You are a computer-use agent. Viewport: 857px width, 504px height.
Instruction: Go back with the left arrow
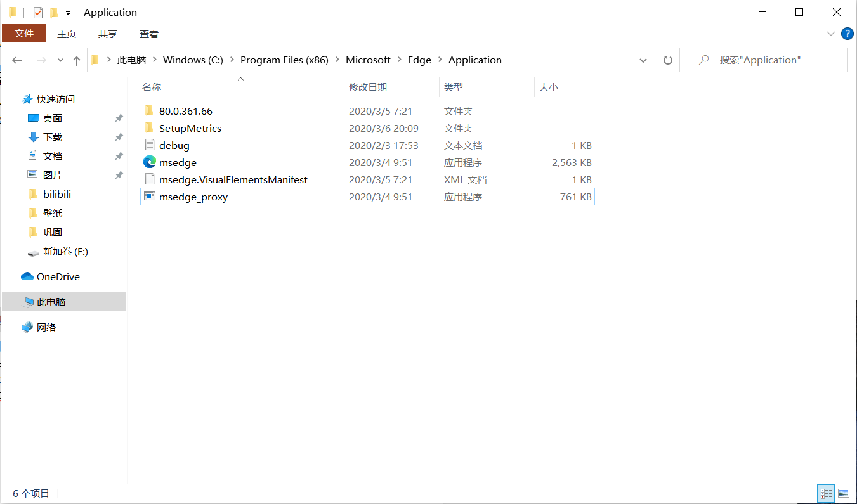tap(17, 60)
